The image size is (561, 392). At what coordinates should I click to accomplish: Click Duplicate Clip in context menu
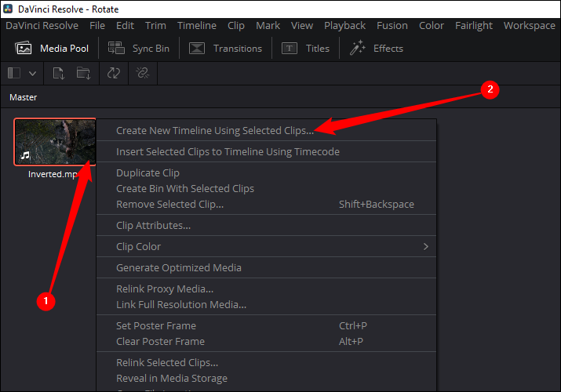148,172
